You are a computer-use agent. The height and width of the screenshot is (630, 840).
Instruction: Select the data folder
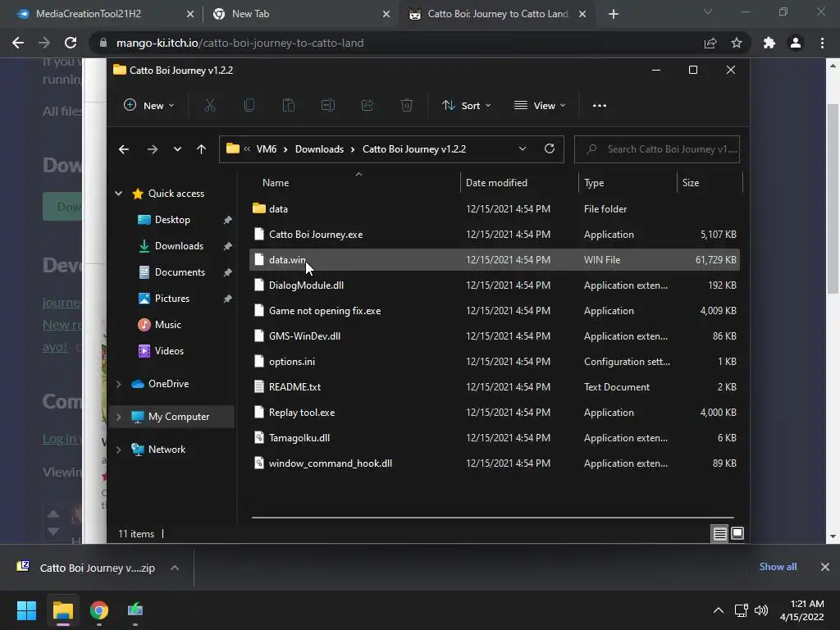point(495,209)
